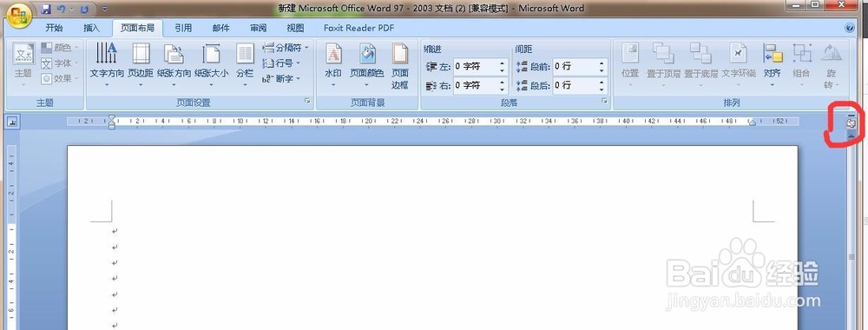Open the Foxit Reader PDF tab
This screenshot has width=868, height=330.
click(358, 28)
